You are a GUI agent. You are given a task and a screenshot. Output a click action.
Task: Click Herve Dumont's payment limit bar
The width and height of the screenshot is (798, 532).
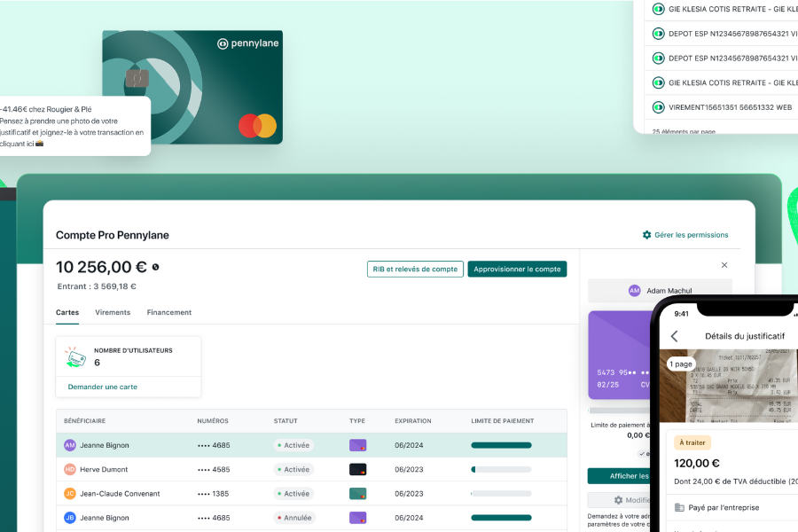pyautogui.click(x=501, y=469)
